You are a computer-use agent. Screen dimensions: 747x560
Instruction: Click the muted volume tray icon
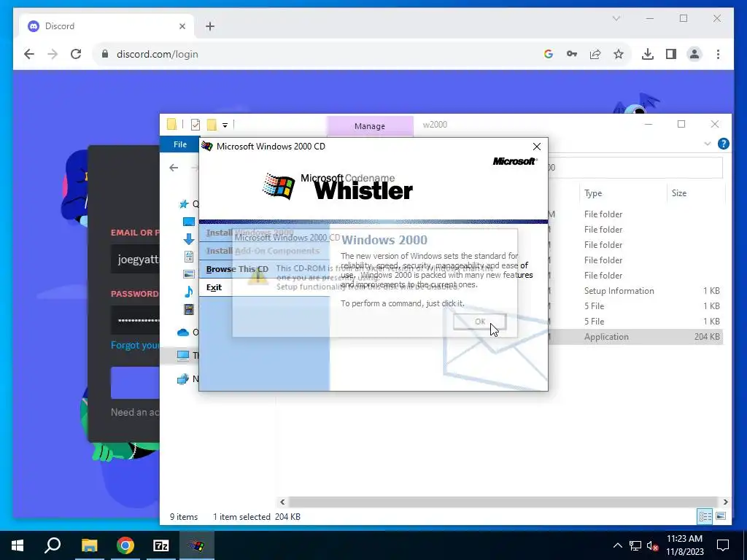click(x=653, y=545)
